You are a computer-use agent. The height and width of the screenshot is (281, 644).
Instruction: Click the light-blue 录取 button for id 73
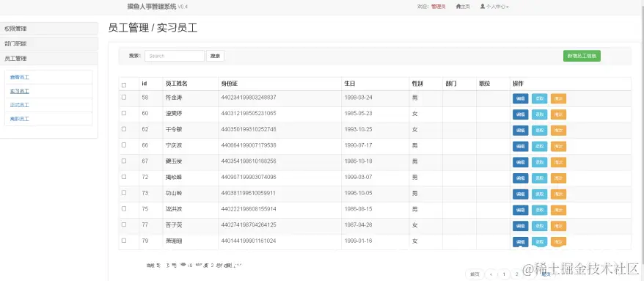coord(539,194)
